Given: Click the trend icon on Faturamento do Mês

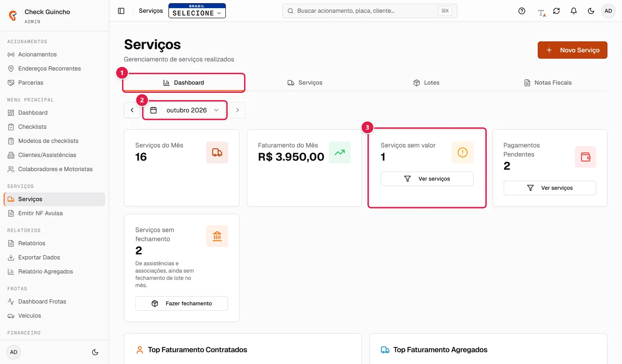Looking at the screenshot, I should pos(340,152).
